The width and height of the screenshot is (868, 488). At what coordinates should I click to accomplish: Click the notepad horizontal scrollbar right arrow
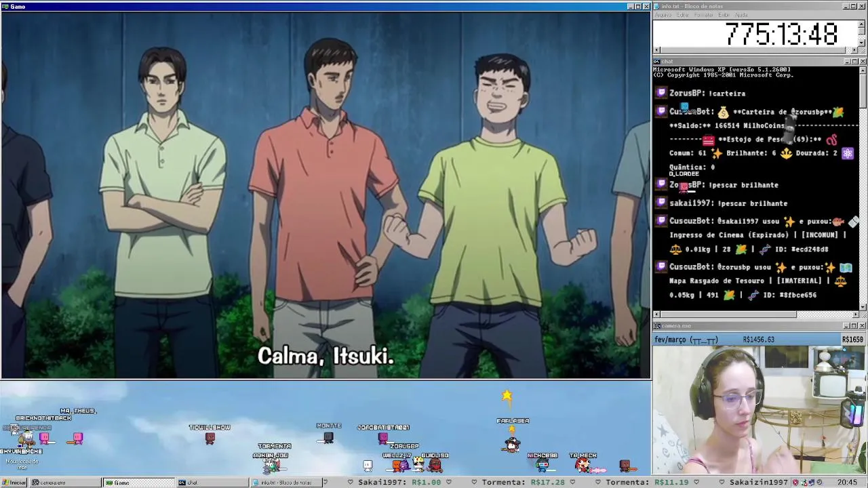click(x=854, y=50)
